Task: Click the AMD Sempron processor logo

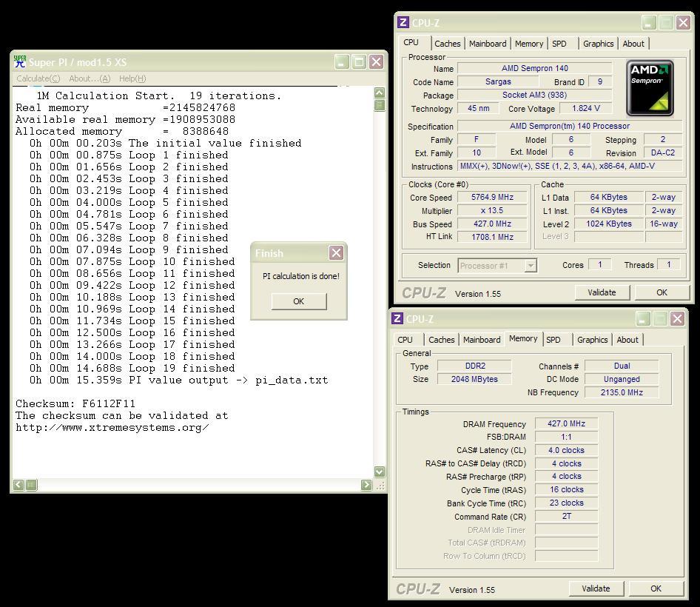Action: coord(650,88)
